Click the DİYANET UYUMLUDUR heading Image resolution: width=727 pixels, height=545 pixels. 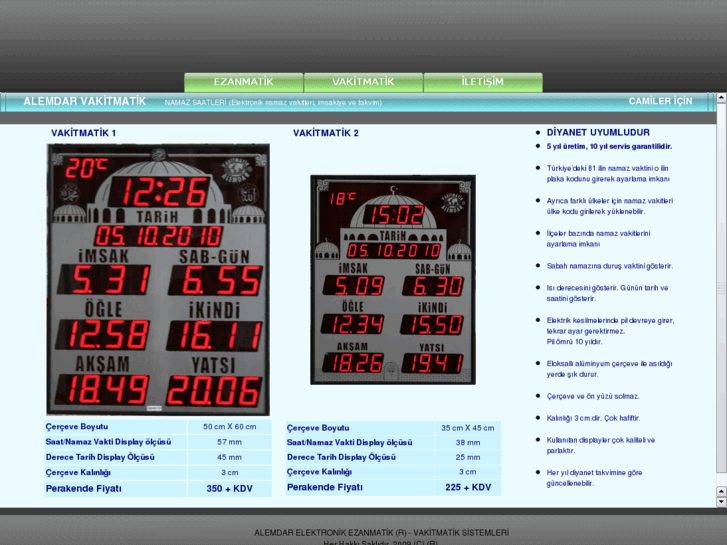tap(598, 132)
